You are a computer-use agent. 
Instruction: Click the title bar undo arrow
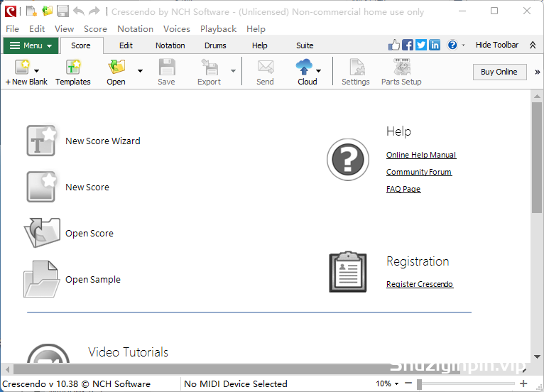point(78,11)
